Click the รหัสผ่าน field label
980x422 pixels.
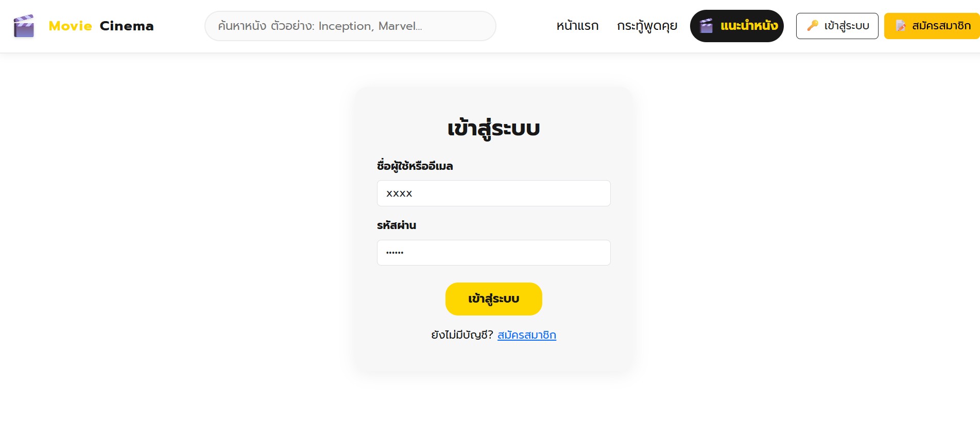397,225
